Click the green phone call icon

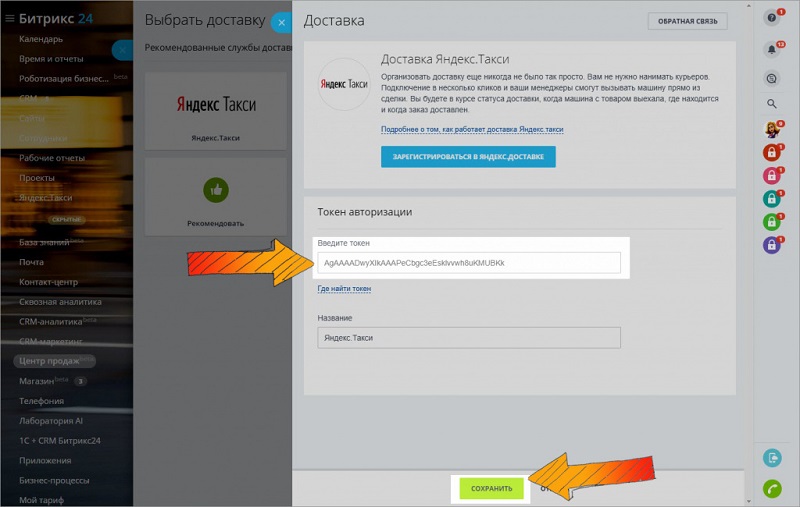(x=772, y=489)
